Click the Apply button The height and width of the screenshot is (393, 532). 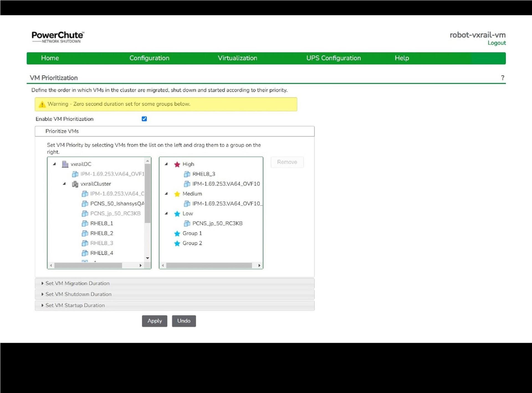point(155,321)
